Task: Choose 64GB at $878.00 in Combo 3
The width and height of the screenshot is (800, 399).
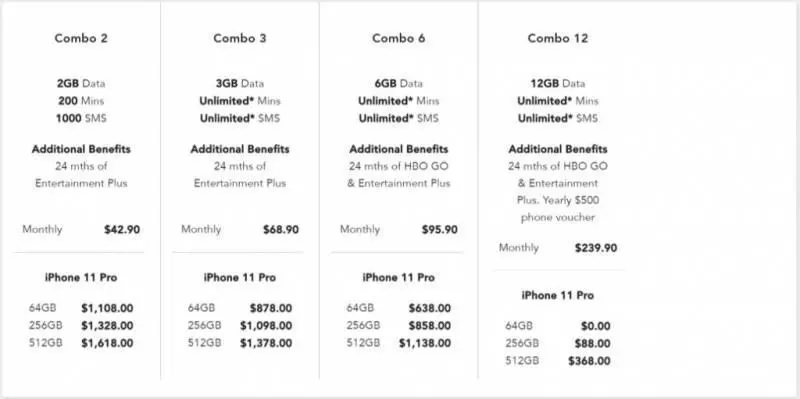Action: pos(240,308)
